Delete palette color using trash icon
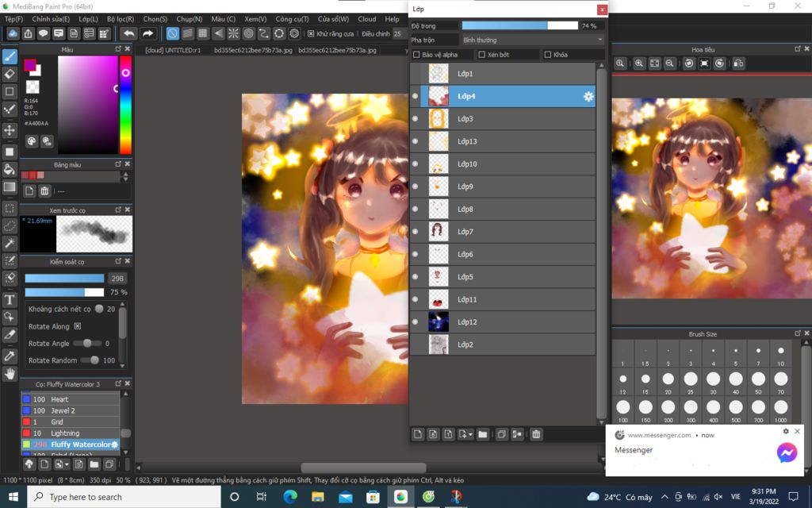Viewport: 812px width, 508px height. coord(44,191)
